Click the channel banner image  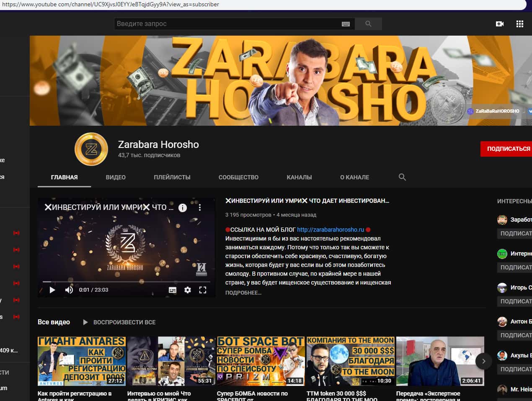tap(281, 80)
